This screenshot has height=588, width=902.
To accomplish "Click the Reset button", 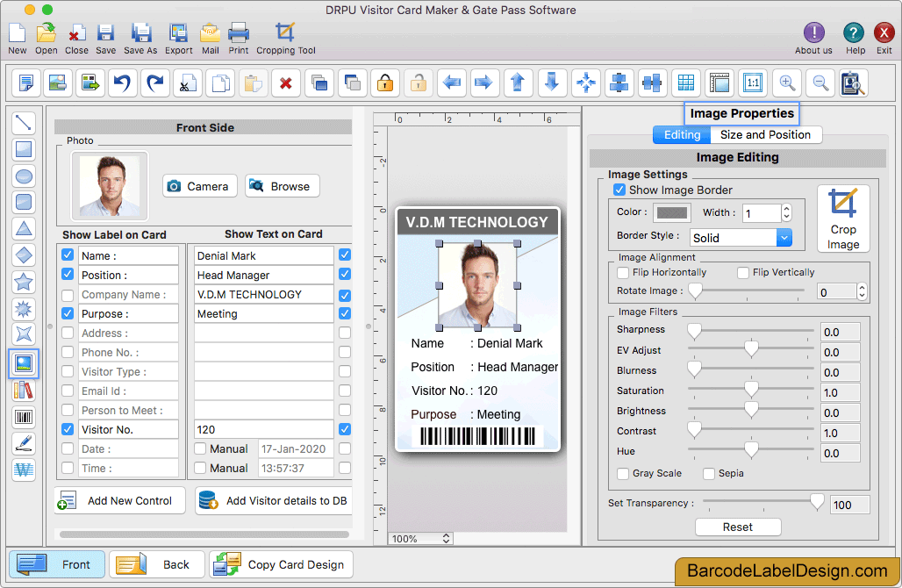I will pos(738,527).
